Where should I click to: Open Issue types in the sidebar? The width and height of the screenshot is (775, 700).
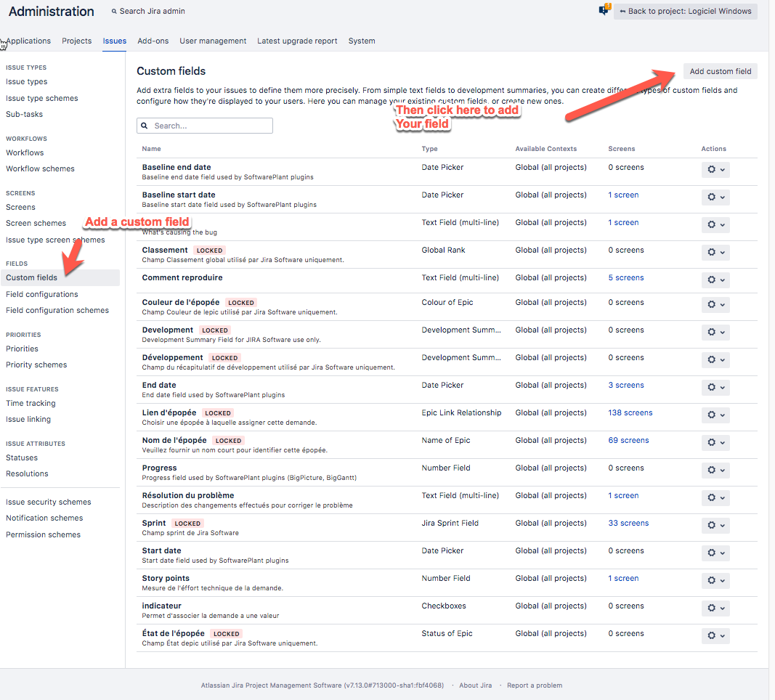tap(27, 81)
